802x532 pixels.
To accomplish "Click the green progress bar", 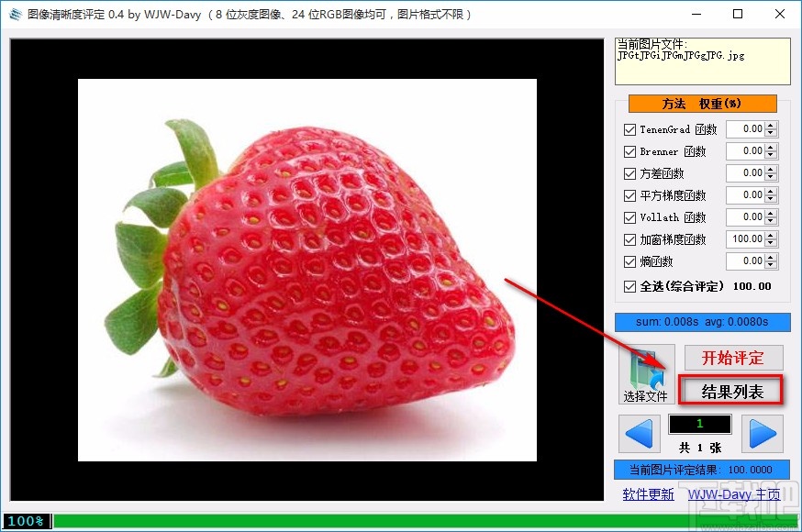I will point(426,521).
